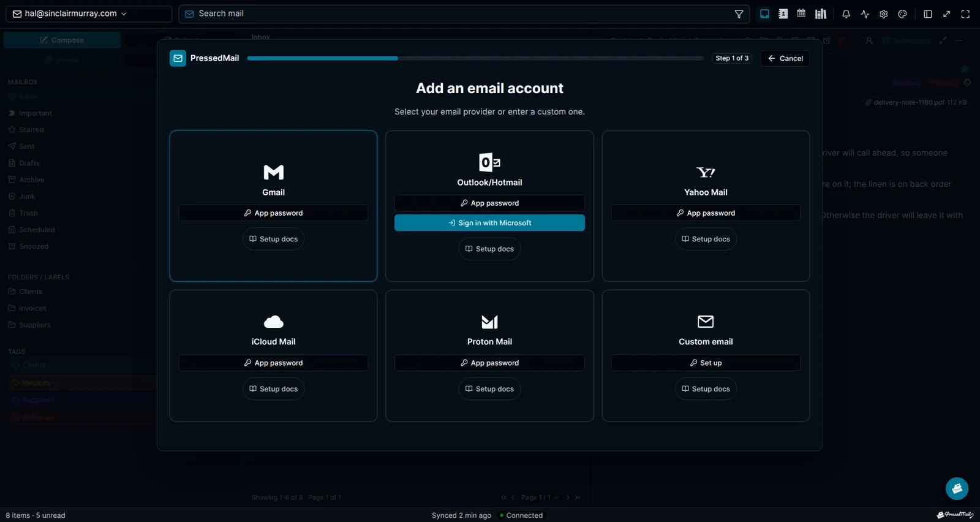The image size is (980, 522).
Task: Choose App password for Gmail
Action: click(273, 213)
